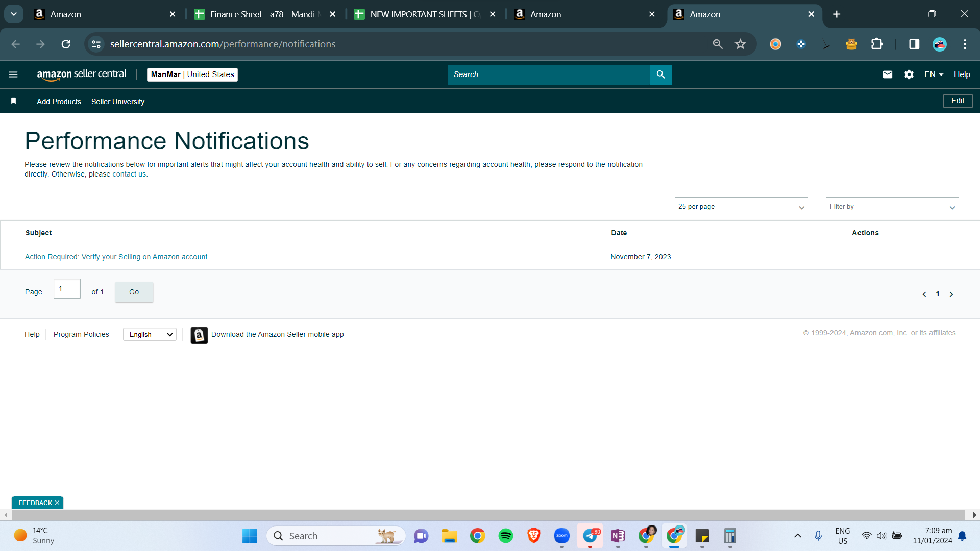Open the tab search dropdown arrow
The image size is (980, 551).
(x=14, y=14)
